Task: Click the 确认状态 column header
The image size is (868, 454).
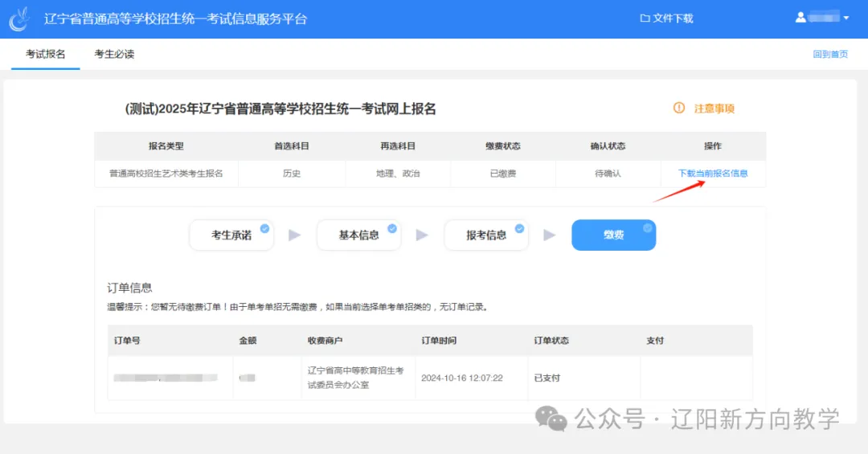Action: coord(608,146)
